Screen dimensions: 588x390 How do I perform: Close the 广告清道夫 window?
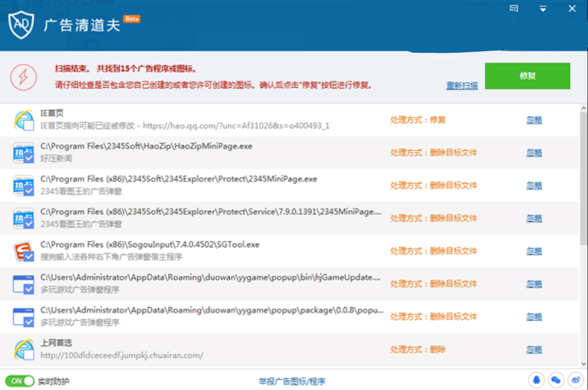tap(572, 8)
